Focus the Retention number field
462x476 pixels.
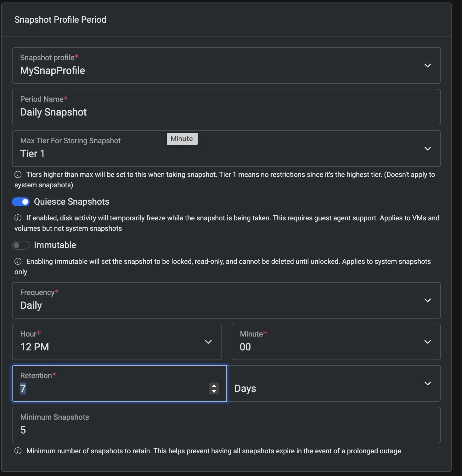pyautogui.click(x=110, y=388)
